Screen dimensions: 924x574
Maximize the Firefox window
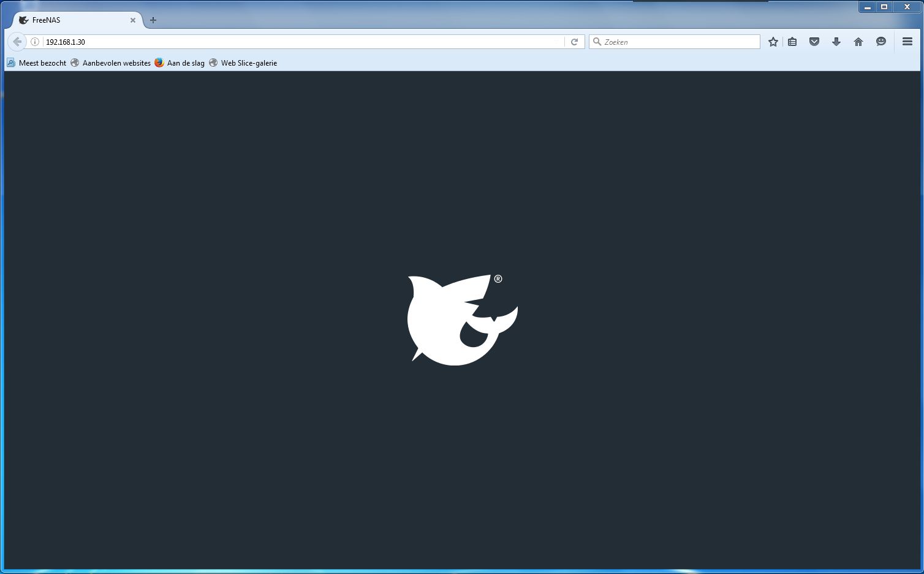pyautogui.click(x=884, y=7)
